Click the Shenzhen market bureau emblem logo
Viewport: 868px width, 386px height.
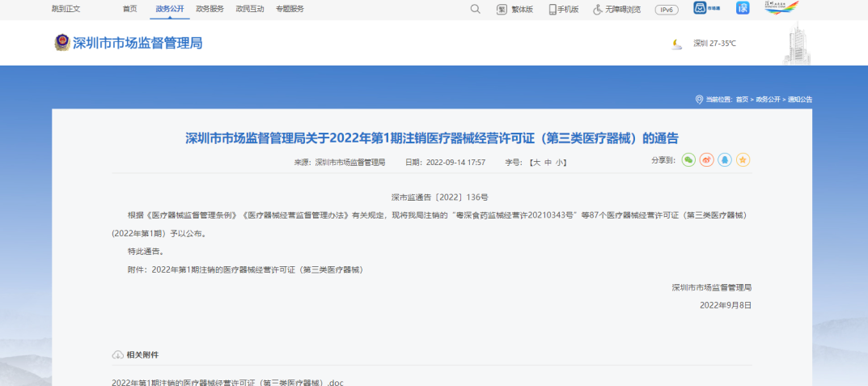click(x=62, y=43)
